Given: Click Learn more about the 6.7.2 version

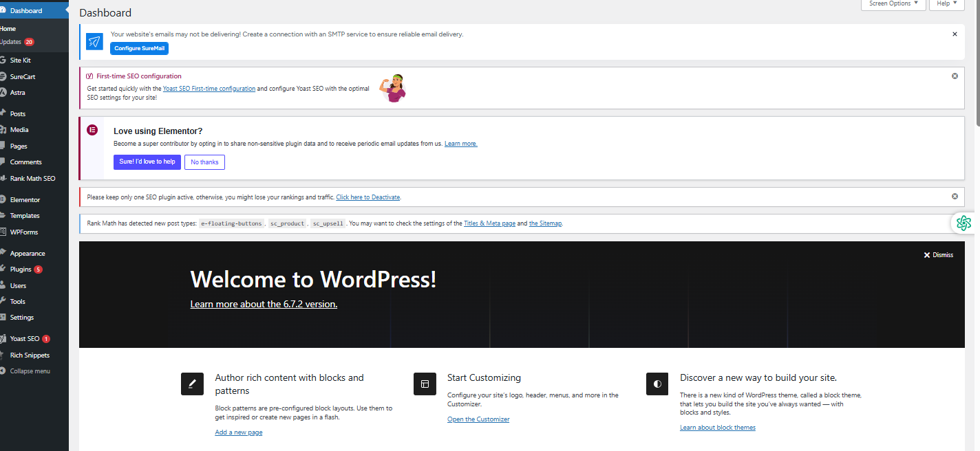Looking at the screenshot, I should [x=264, y=304].
